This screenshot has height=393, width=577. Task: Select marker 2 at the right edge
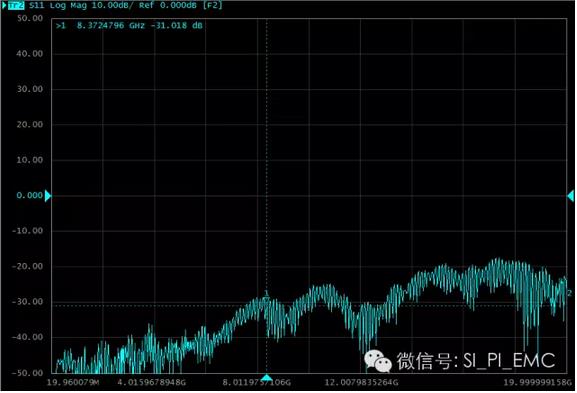pos(570,293)
